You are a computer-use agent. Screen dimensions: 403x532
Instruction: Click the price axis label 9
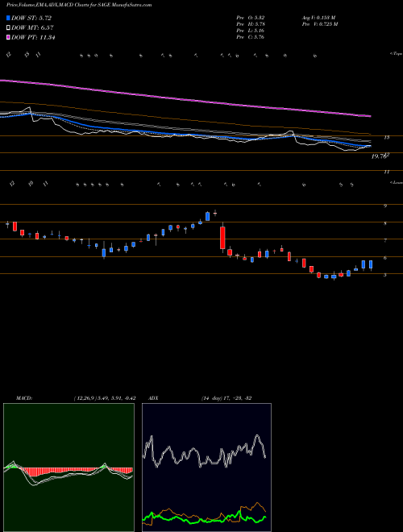point(385,206)
